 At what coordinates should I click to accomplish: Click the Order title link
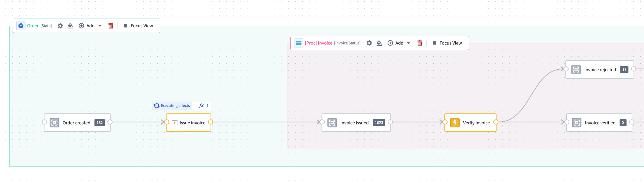[33, 26]
